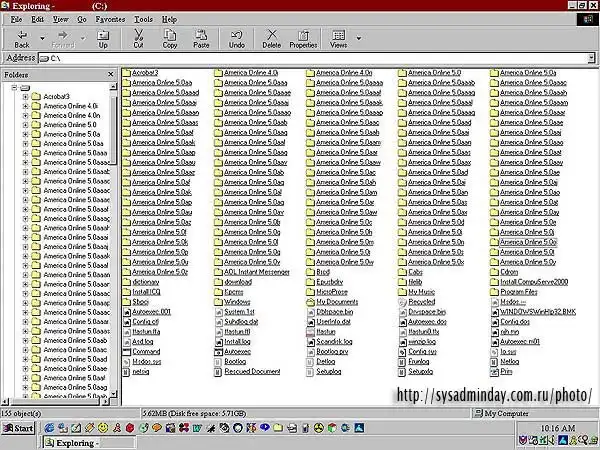Click inside the Address bar field
The image size is (600, 450).
pyautogui.click(x=300, y=58)
